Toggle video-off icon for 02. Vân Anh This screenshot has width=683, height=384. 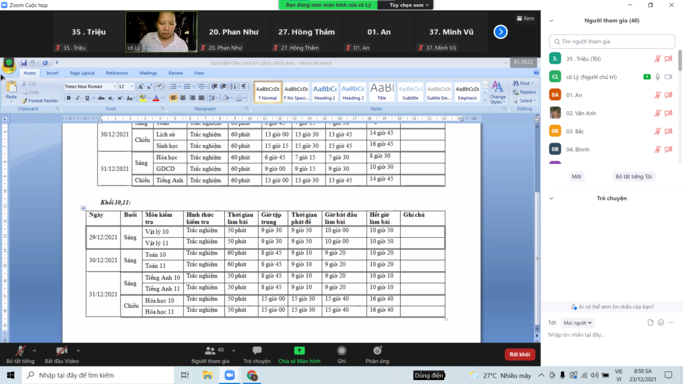coord(669,113)
